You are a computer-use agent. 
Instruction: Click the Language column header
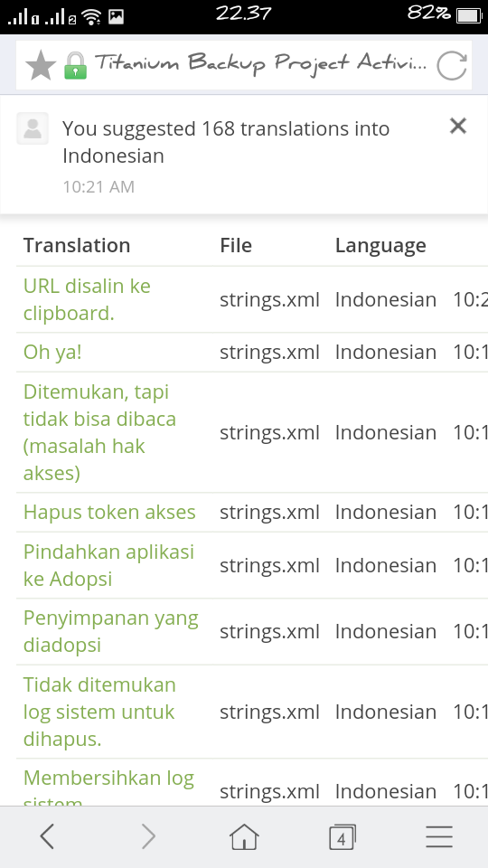click(x=380, y=246)
